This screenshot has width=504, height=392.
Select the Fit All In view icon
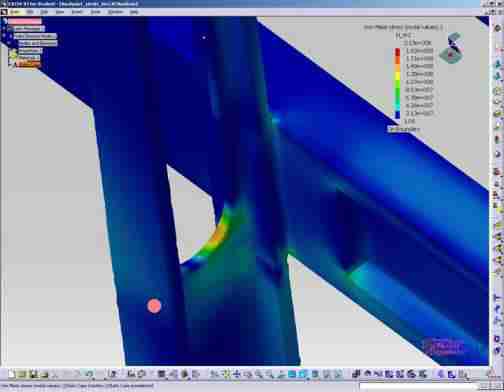226,374
